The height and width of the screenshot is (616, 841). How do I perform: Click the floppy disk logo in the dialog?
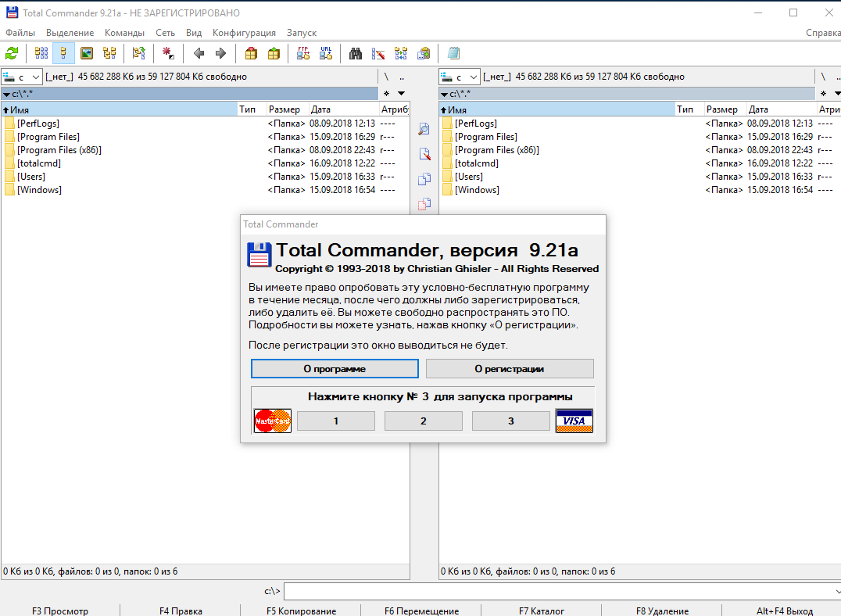259,254
